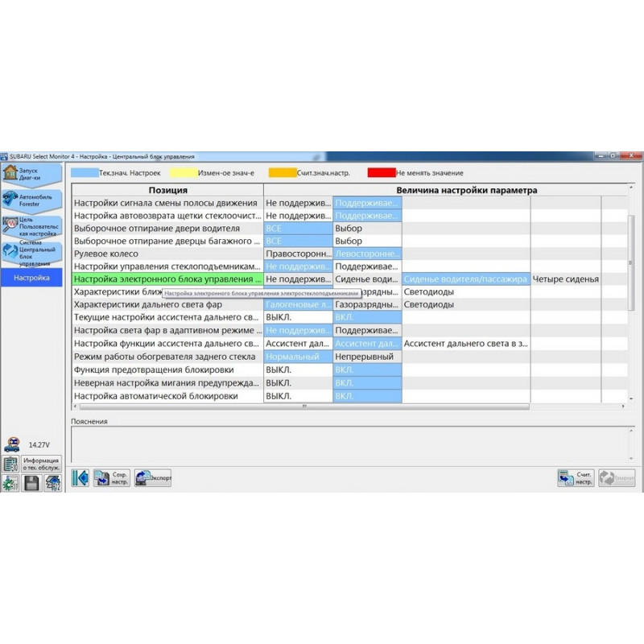
Task: Open the Автомобиль Forester step
Action: point(31,200)
